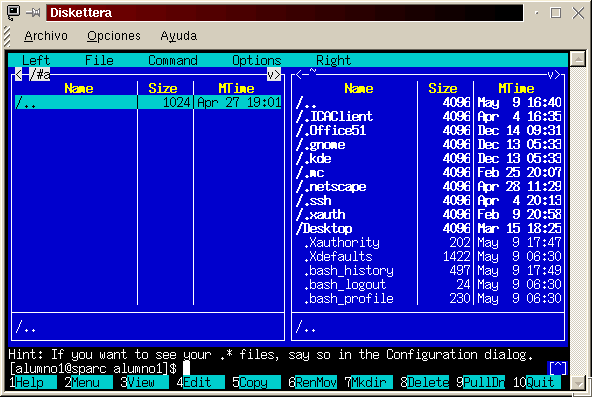This screenshot has width=592, height=397.
Task: Click the left panel path label /#a
Action: [40, 74]
